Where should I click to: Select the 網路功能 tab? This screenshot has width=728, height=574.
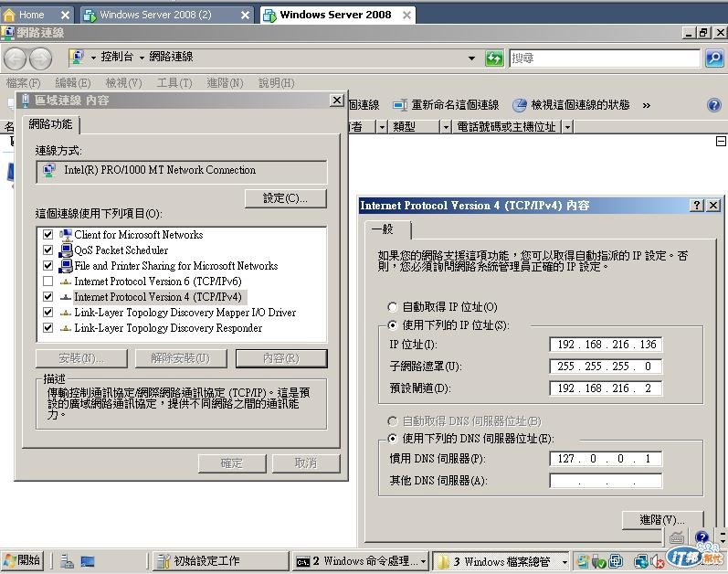pos(50,124)
